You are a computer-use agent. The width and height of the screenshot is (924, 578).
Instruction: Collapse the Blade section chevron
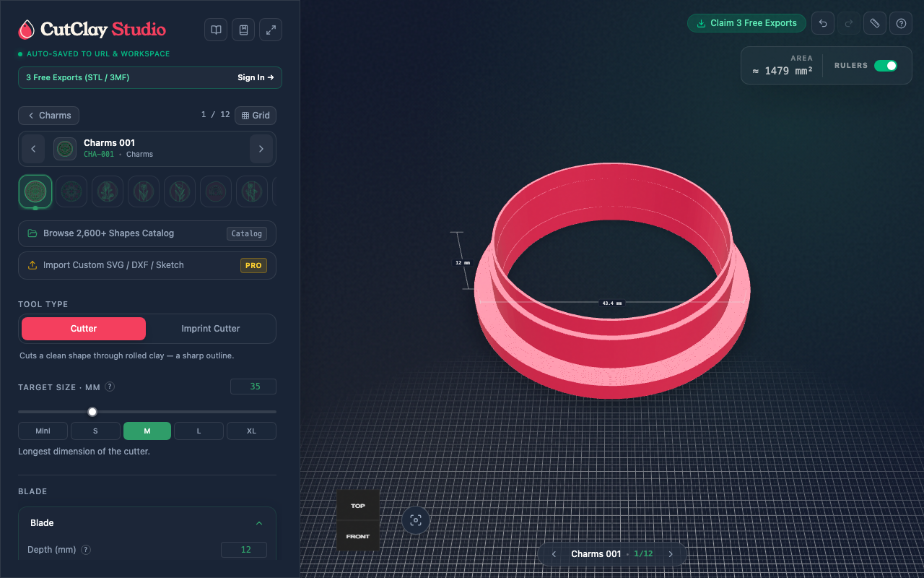259,523
